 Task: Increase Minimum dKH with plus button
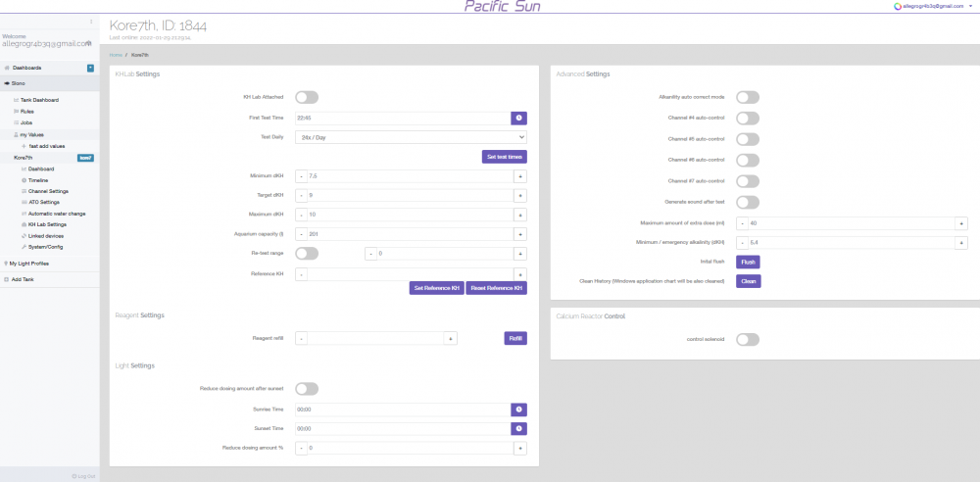coord(519,176)
